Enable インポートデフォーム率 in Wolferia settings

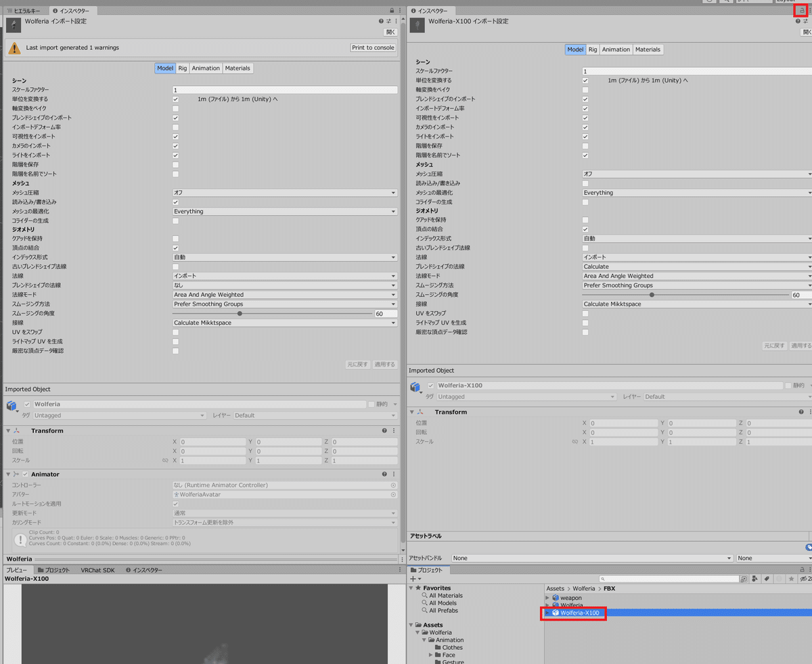click(x=175, y=127)
